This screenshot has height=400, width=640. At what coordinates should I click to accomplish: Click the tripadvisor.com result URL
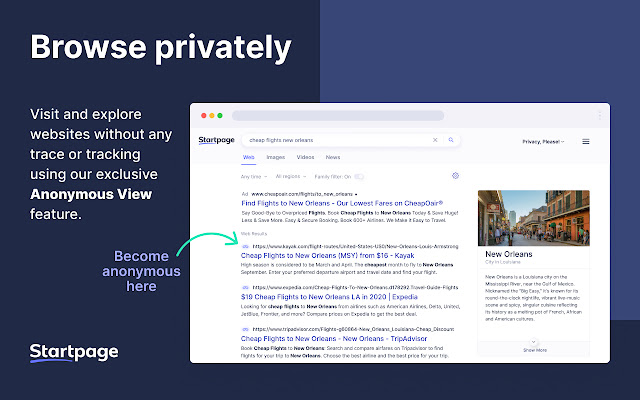353,329
